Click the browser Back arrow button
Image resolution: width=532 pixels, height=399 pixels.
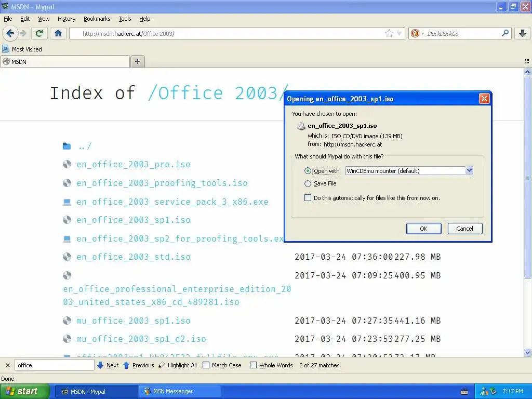(x=10, y=33)
